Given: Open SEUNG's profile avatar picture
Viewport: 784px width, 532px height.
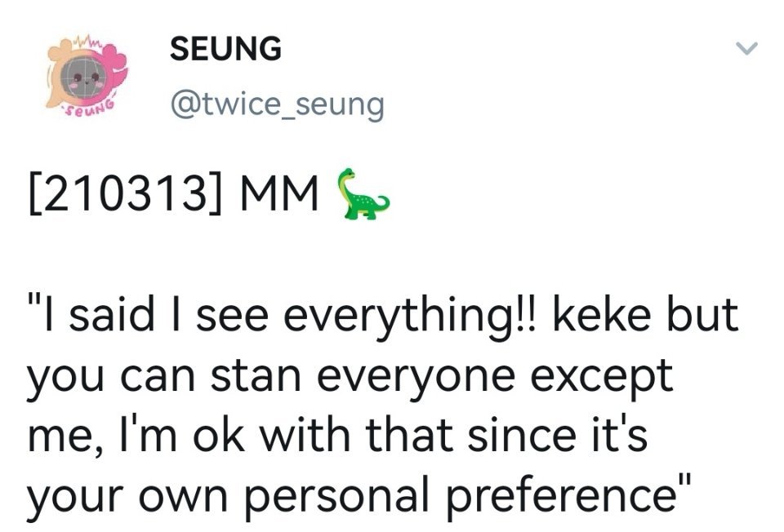Looking at the screenshot, I should point(87,74).
